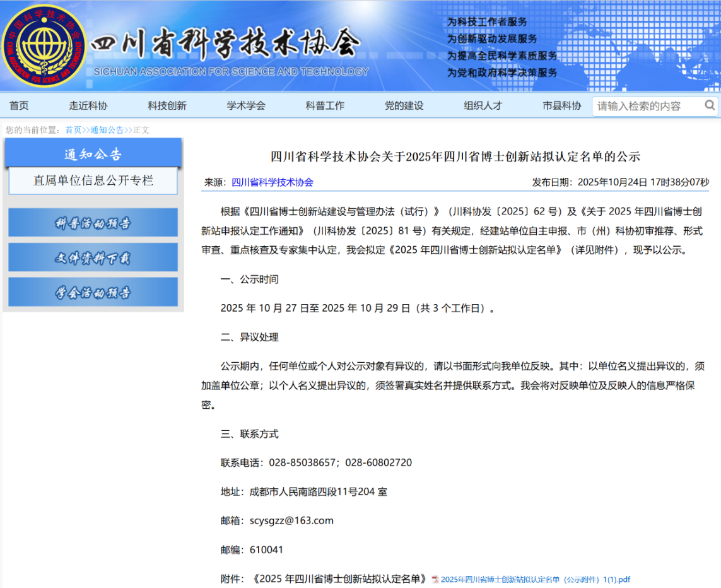Click the 学会活动预告 sidebar banner
Screen dimensions: 721x588
click(x=93, y=292)
